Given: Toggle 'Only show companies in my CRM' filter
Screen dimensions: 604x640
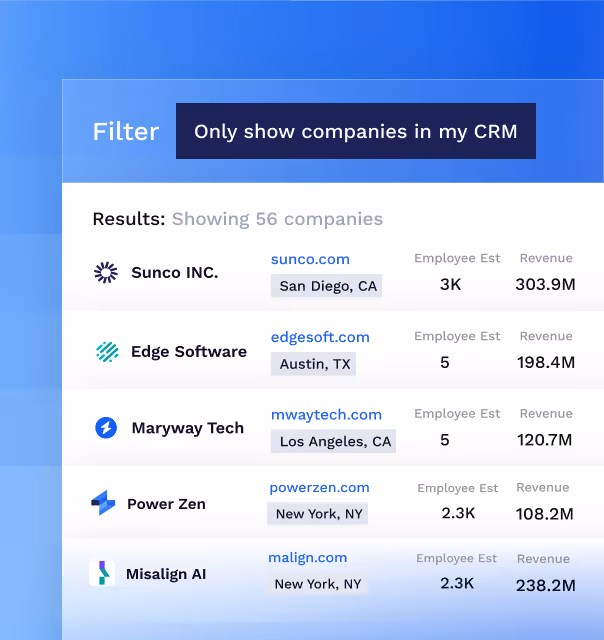Looking at the screenshot, I should tap(356, 131).
